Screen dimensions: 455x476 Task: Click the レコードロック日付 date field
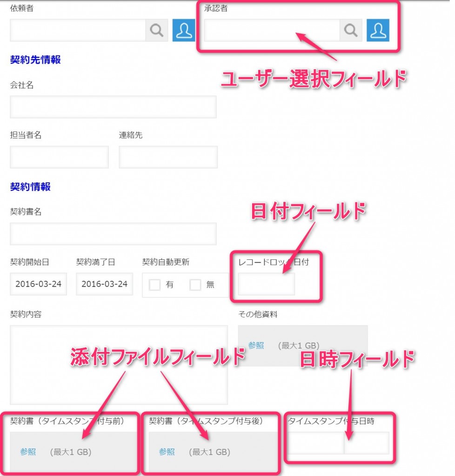pyautogui.click(x=267, y=284)
